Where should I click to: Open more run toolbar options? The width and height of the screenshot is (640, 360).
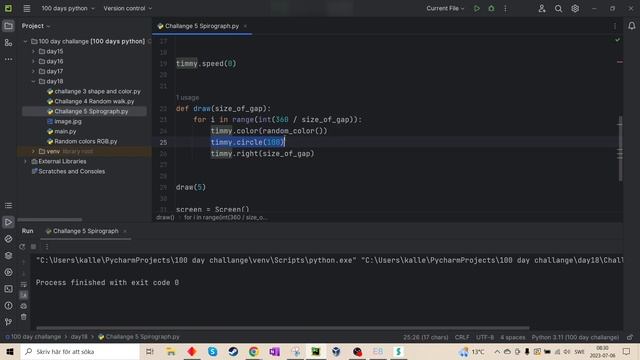tap(47, 247)
